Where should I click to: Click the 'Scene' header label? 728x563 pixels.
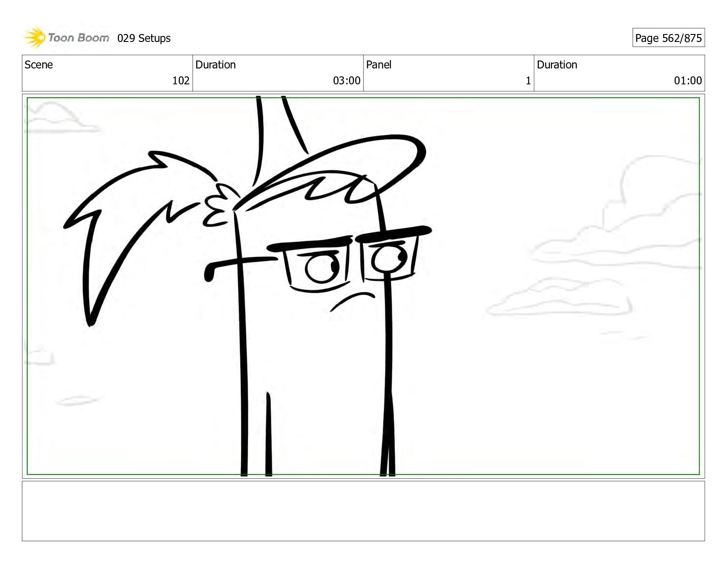click(39, 65)
